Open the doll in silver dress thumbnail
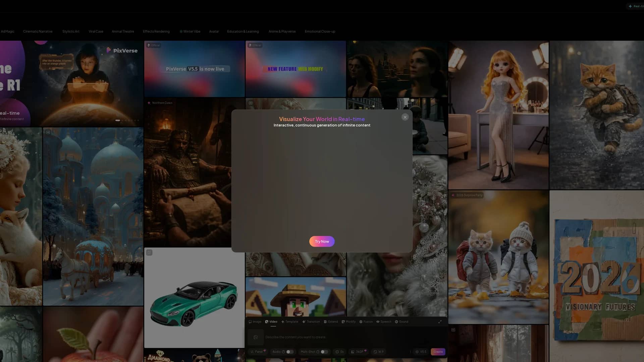 [x=498, y=115]
